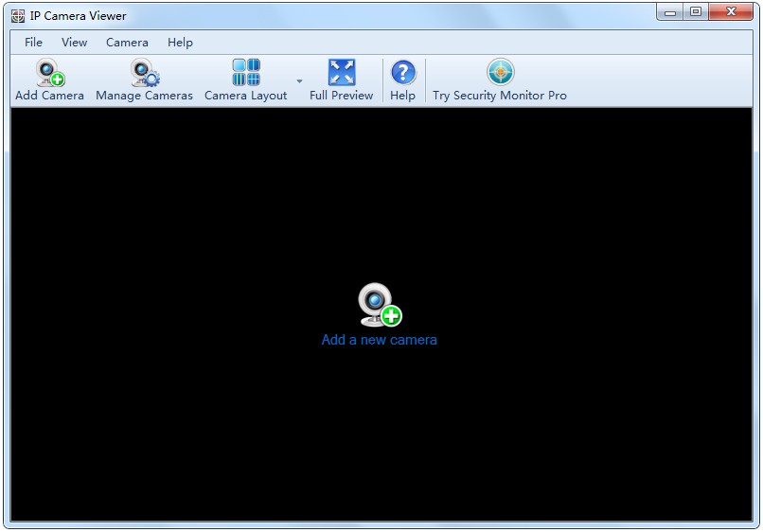763x532 pixels.
Task: Click the blue question mark Help icon
Action: point(402,73)
